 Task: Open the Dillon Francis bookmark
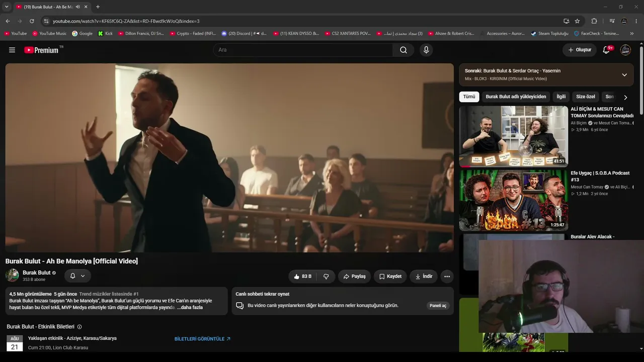pos(141,34)
